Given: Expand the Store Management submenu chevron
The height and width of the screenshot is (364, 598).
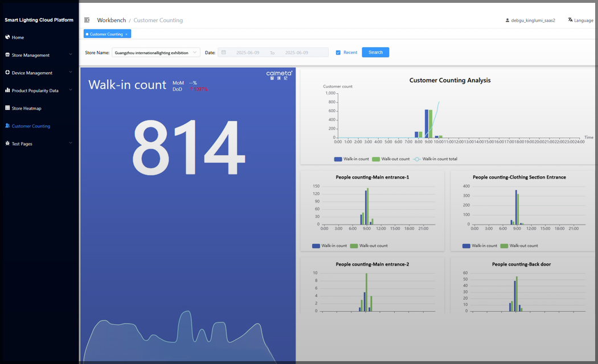Looking at the screenshot, I should (x=71, y=55).
